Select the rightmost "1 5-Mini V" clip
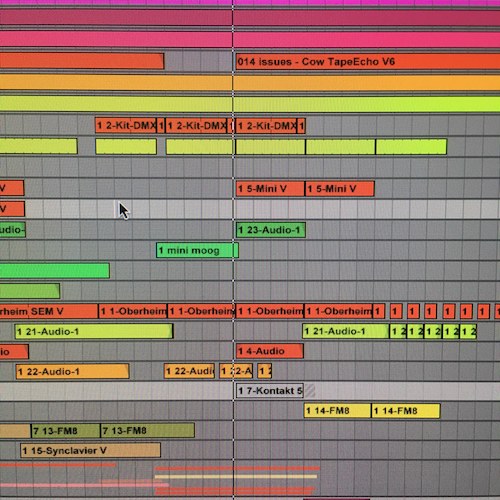 click(x=340, y=189)
